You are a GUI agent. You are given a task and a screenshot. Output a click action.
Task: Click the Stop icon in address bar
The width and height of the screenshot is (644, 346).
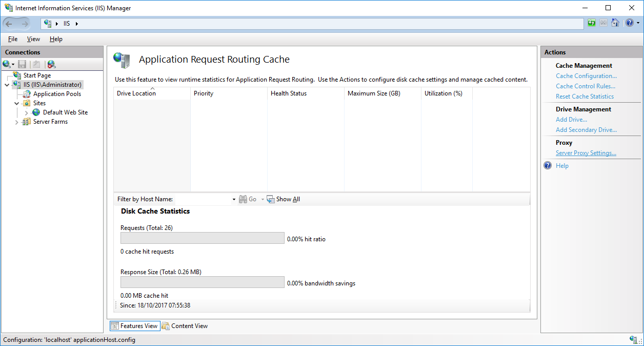(603, 23)
